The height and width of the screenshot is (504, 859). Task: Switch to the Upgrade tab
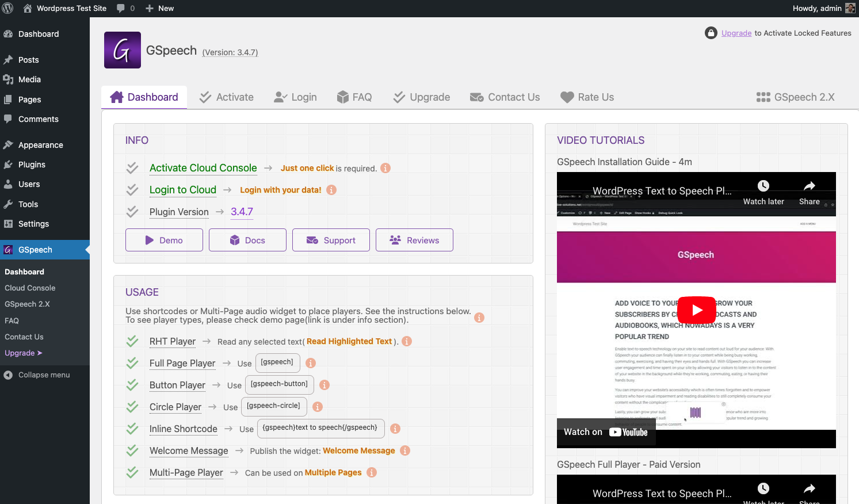click(421, 97)
